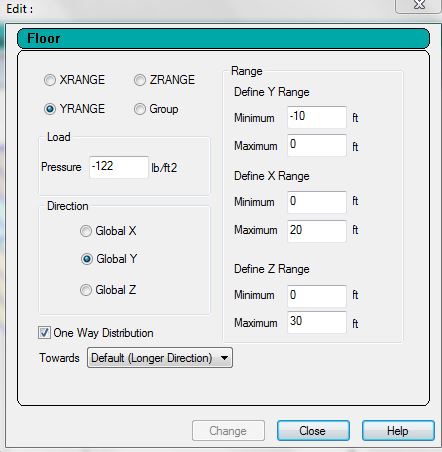The width and height of the screenshot is (442, 452).
Task: Close the Edit dialog window
Action: 419,5
